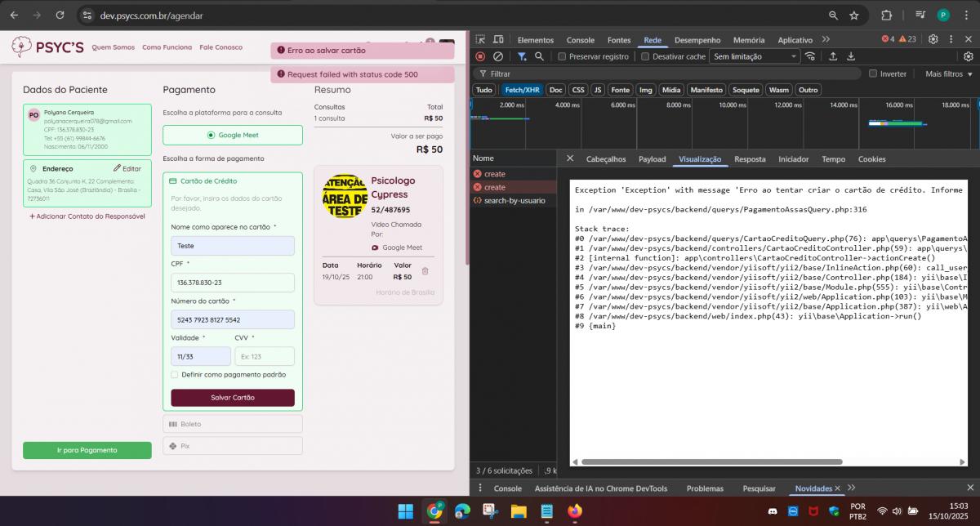Stop recording network log

pyautogui.click(x=480, y=56)
